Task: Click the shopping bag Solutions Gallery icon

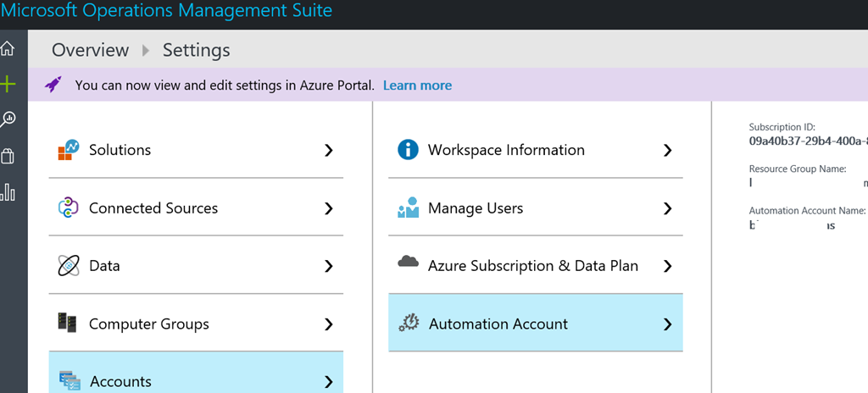Action: pos(8,157)
